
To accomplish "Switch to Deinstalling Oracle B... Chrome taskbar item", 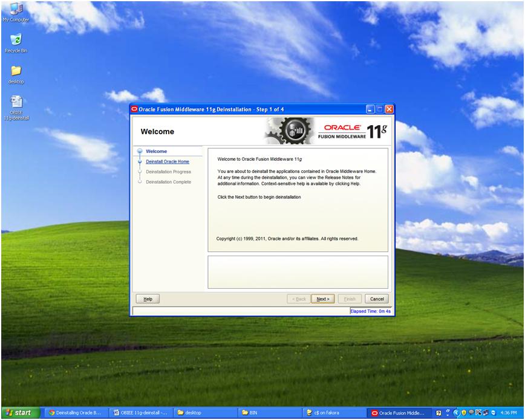I will [76, 413].
